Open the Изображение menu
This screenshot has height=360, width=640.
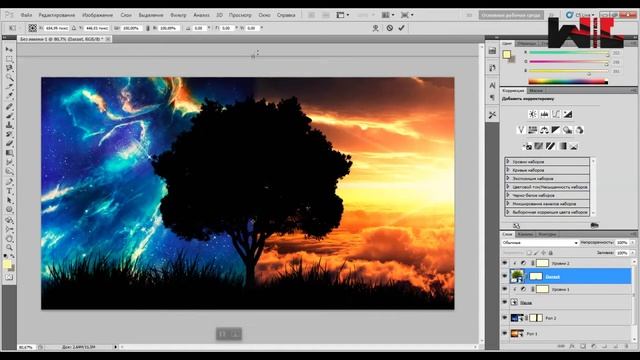[98, 15]
